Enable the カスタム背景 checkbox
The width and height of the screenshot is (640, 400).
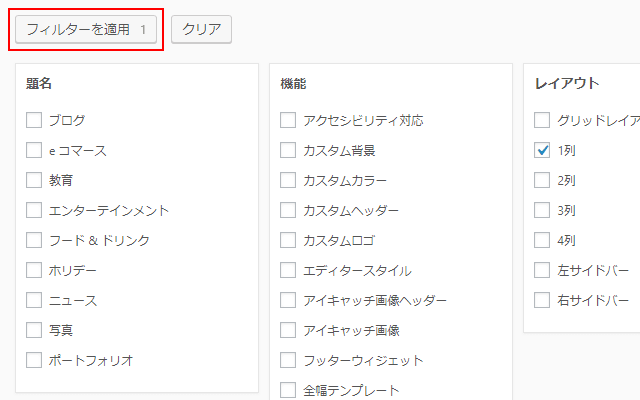tap(288, 150)
